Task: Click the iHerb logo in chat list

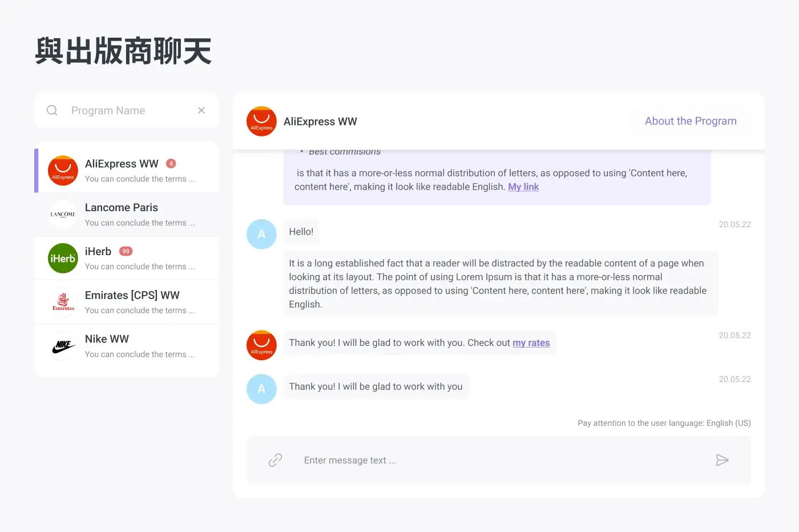Action: click(63, 259)
